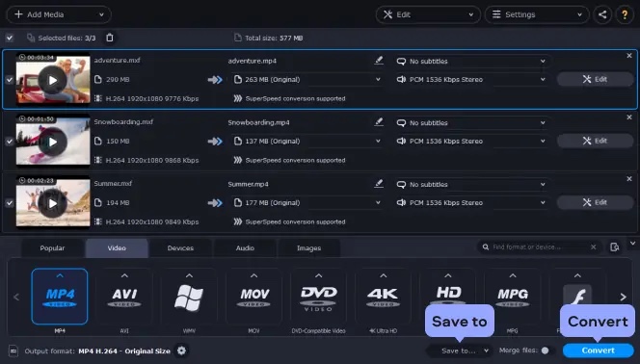Open the help question mark icon
Screen dimensions: 640x364
click(625, 14)
